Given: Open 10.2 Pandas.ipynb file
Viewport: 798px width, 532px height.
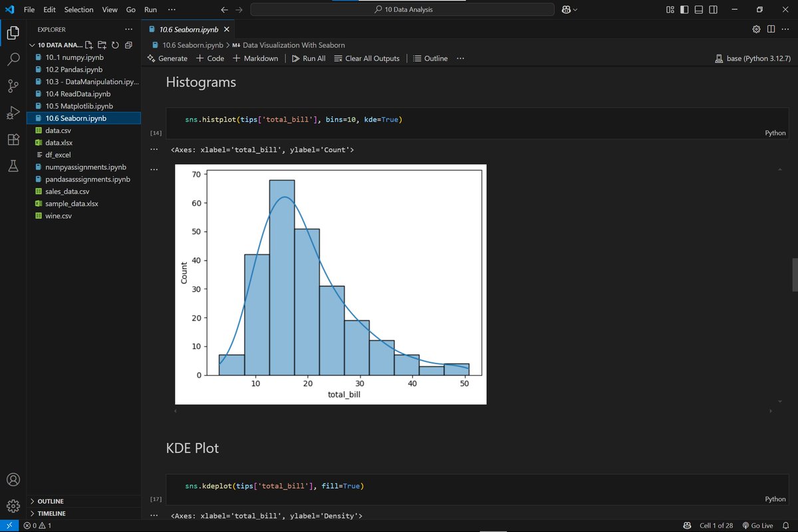Looking at the screenshot, I should tap(84, 69).
